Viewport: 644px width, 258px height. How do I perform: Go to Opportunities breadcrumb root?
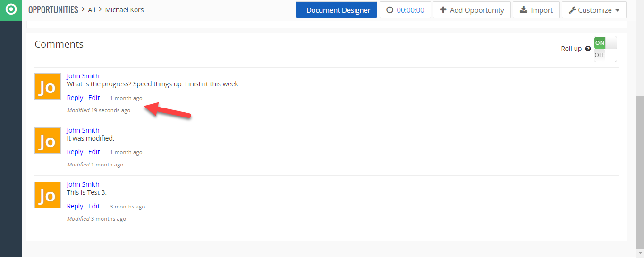click(53, 10)
